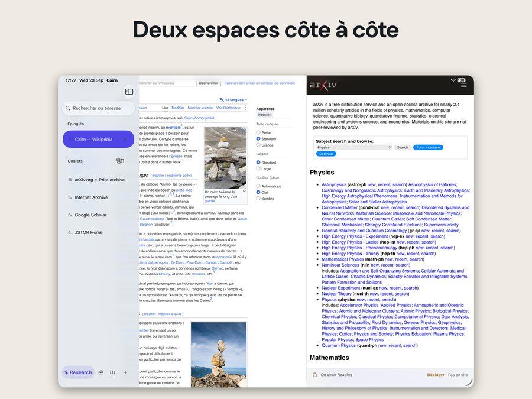Screen dimensions: 532x399
Task: Open the arXiv.org e-Print archive tab
Action: point(98,180)
